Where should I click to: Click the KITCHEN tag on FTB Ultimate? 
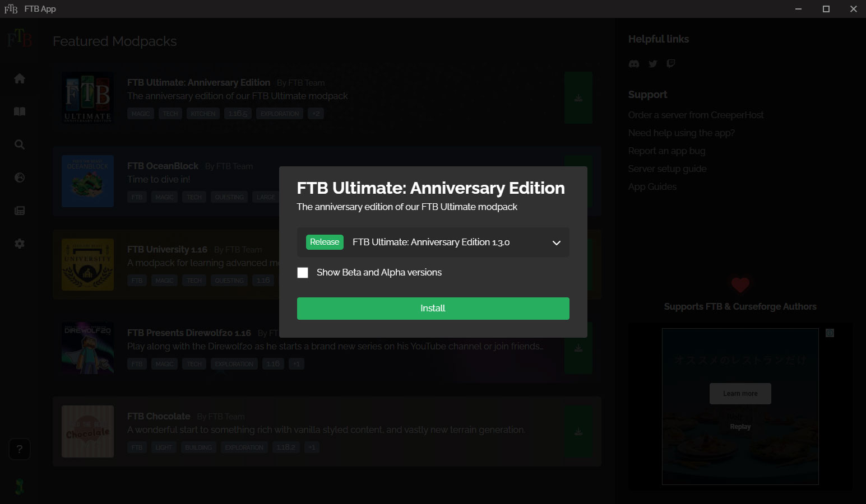point(203,114)
